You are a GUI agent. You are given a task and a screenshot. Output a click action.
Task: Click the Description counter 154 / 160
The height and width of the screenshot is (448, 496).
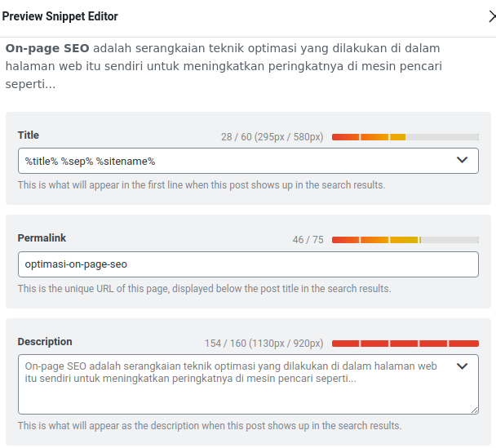(264, 344)
